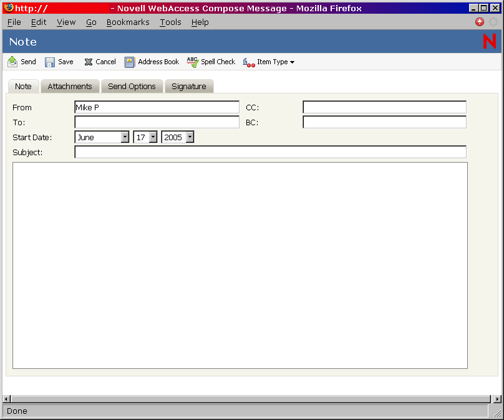Click the horizontal scrollbar track

[x=251, y=399]
